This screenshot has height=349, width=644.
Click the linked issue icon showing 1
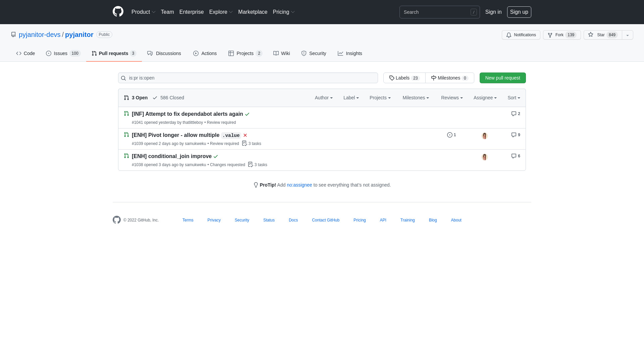point(451,135)
